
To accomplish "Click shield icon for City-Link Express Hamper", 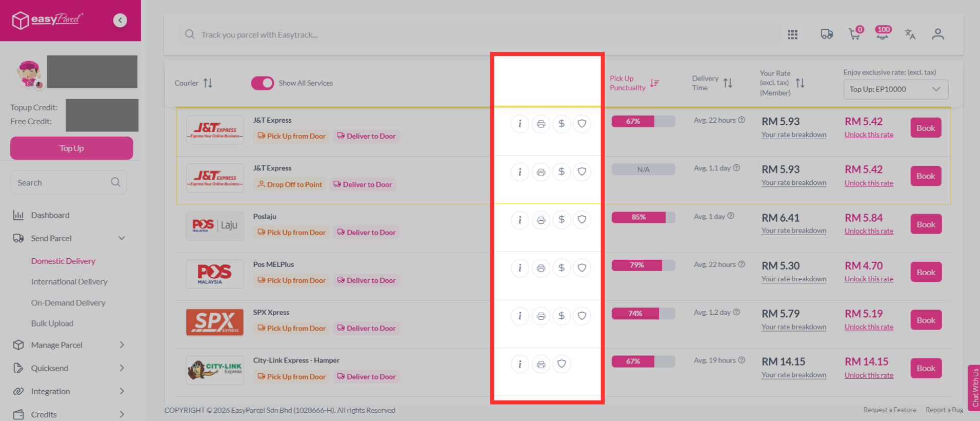I will coord(562,364).
